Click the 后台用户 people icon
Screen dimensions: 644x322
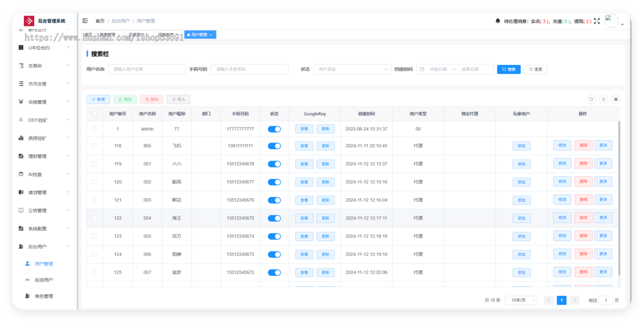(21, 246)
